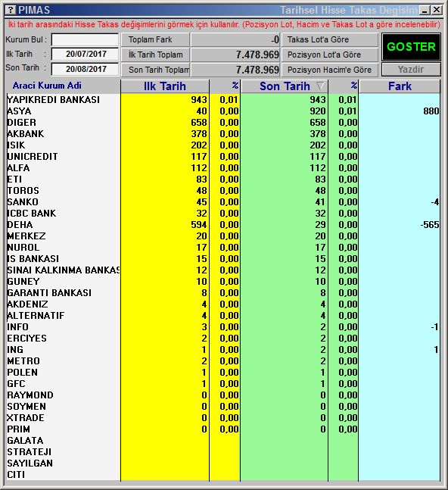Select the POLEN row
Screen dimensions: 448x490
tap(223, 372)
